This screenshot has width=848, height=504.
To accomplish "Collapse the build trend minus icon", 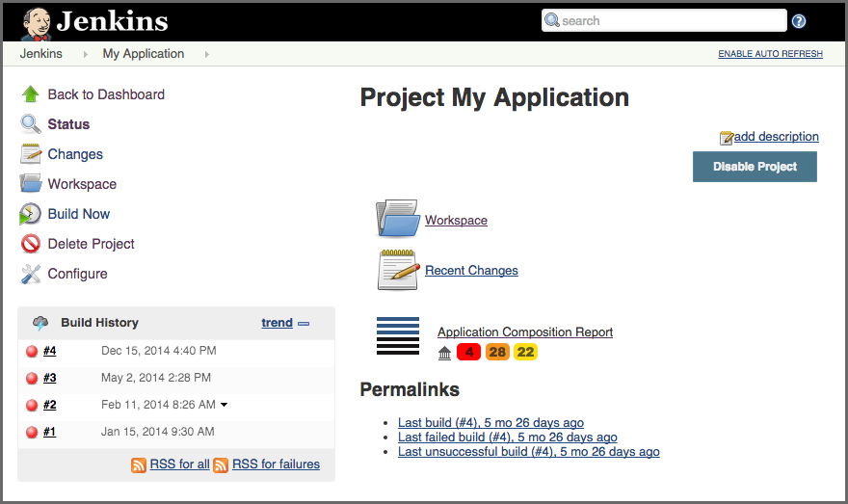I will [304, 324].
